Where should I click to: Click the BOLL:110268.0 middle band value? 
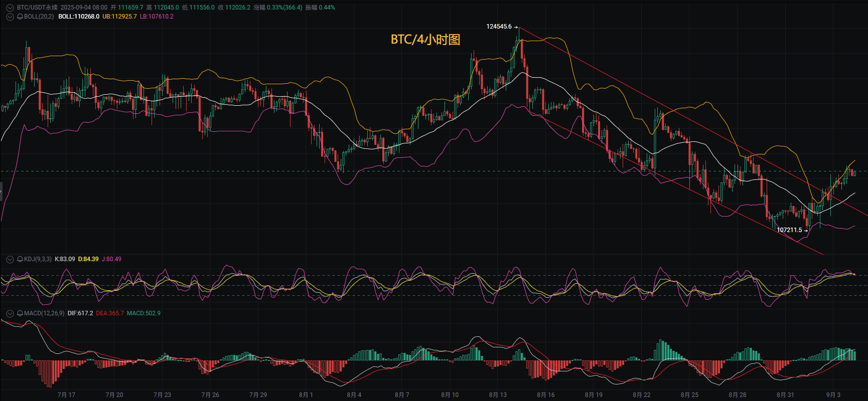click(79, 17)
